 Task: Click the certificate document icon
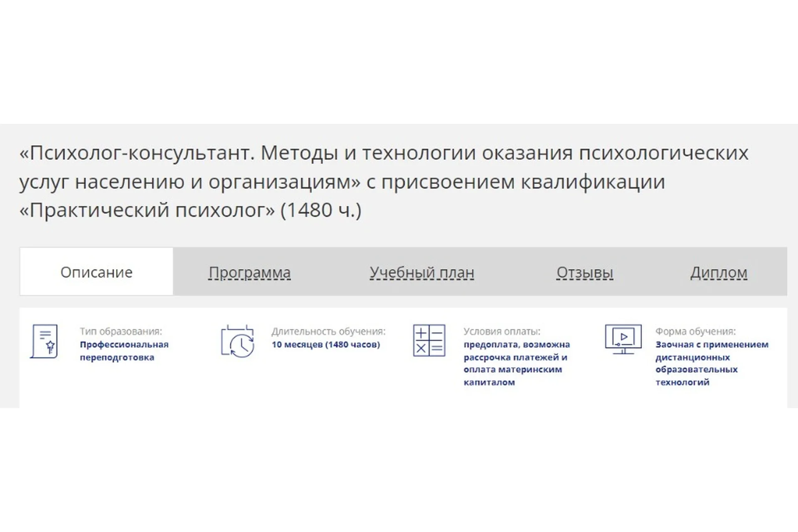tap(44, 341)
